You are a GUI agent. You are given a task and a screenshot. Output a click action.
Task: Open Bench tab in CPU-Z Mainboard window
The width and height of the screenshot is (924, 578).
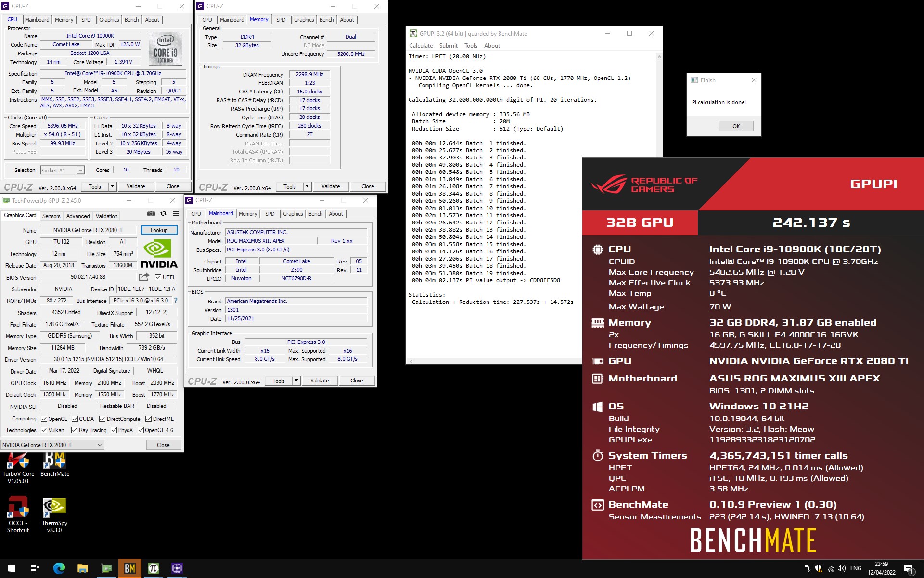(x=316, y=214)
